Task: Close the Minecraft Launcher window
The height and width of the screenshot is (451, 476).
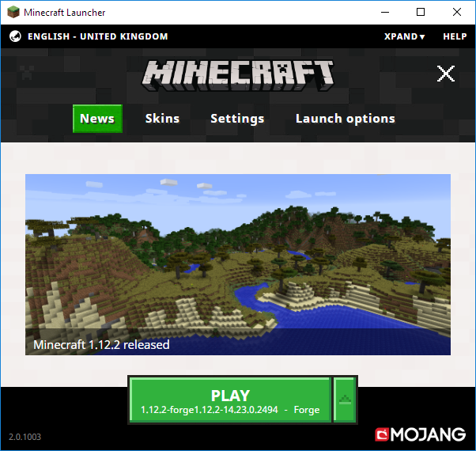Action: click(457, 12)
